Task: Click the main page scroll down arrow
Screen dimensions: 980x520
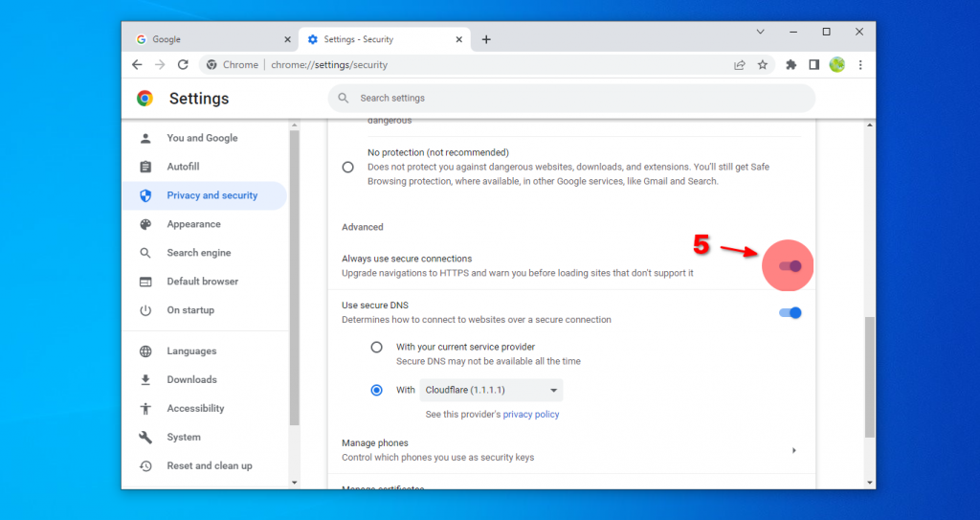Action: (869, 483)
